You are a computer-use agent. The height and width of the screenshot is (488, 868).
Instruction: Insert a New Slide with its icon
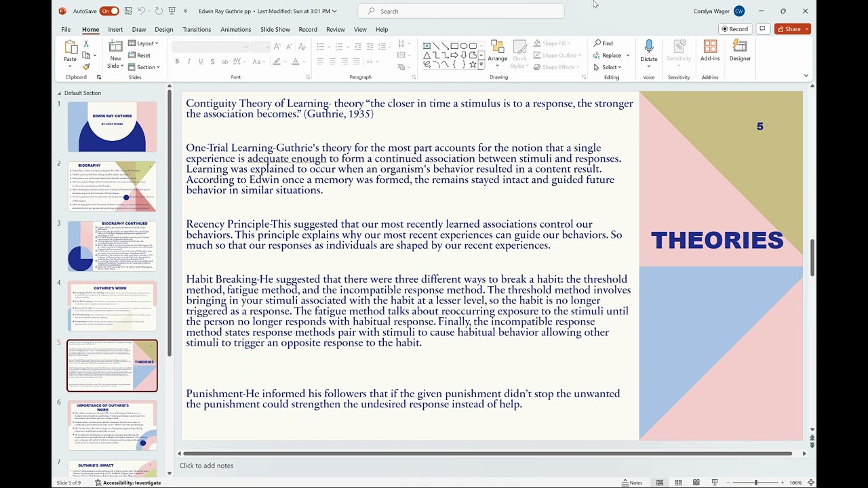pyautogui.click(x=115, y=47)
